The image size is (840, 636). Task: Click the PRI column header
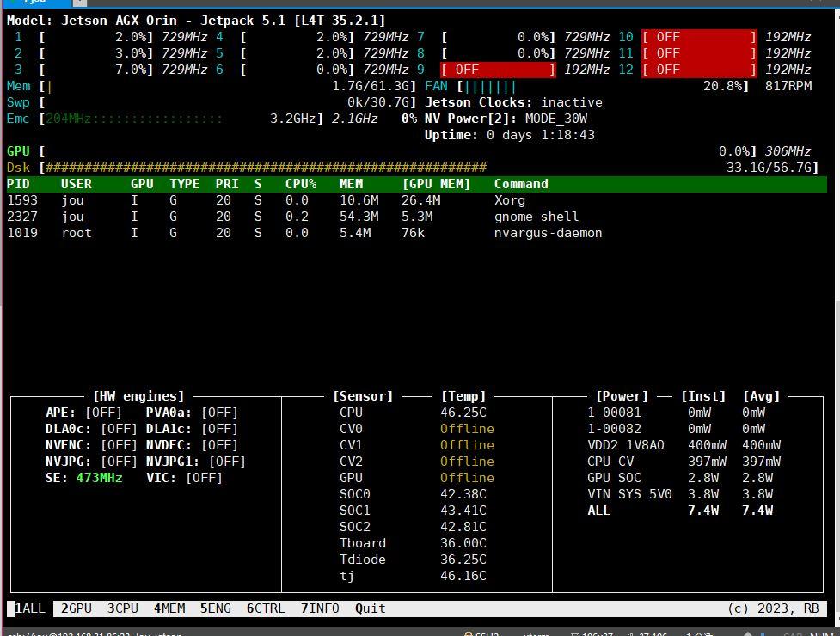point(227,184)
